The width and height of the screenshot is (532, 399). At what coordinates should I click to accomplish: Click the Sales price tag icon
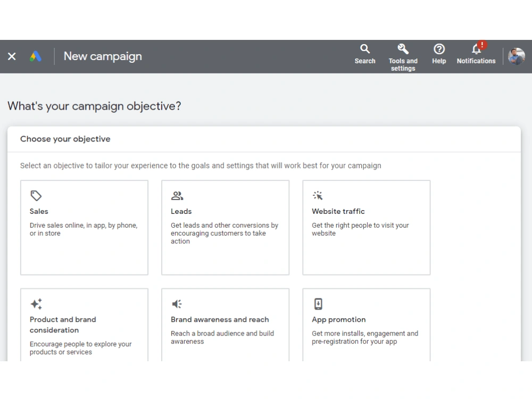coord(36,196)
